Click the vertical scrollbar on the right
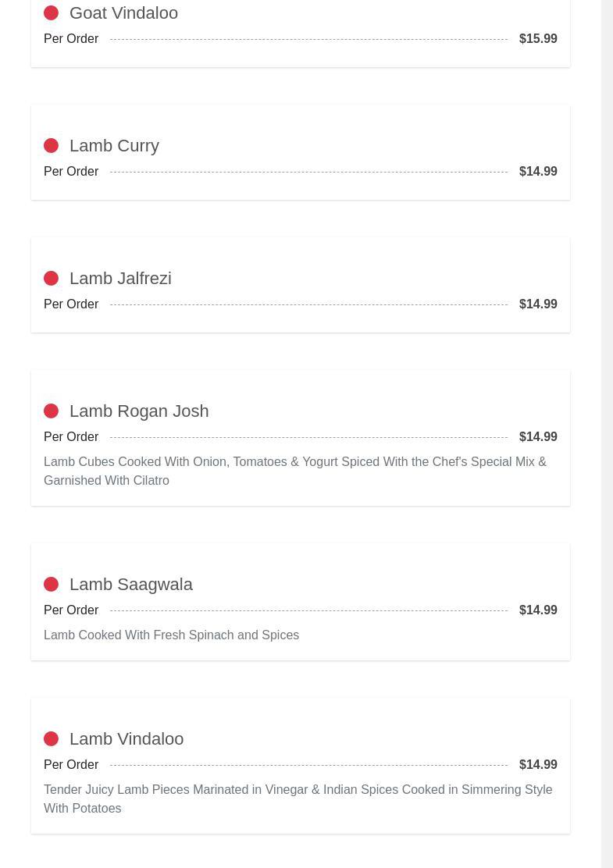This screenshot has height=868, width=613. coord(607,434)
